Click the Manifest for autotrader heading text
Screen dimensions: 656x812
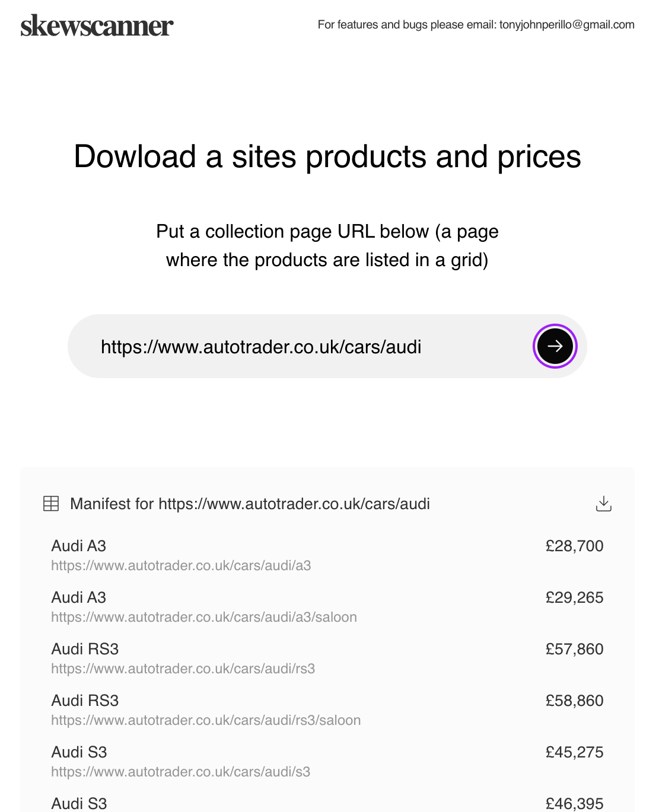[250, 504]
